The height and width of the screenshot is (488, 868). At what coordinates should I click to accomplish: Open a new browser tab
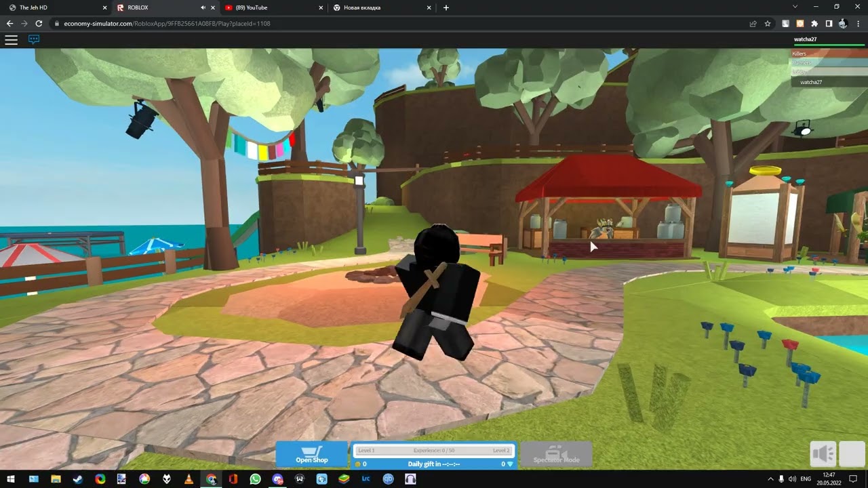click(x=446, y=7)
